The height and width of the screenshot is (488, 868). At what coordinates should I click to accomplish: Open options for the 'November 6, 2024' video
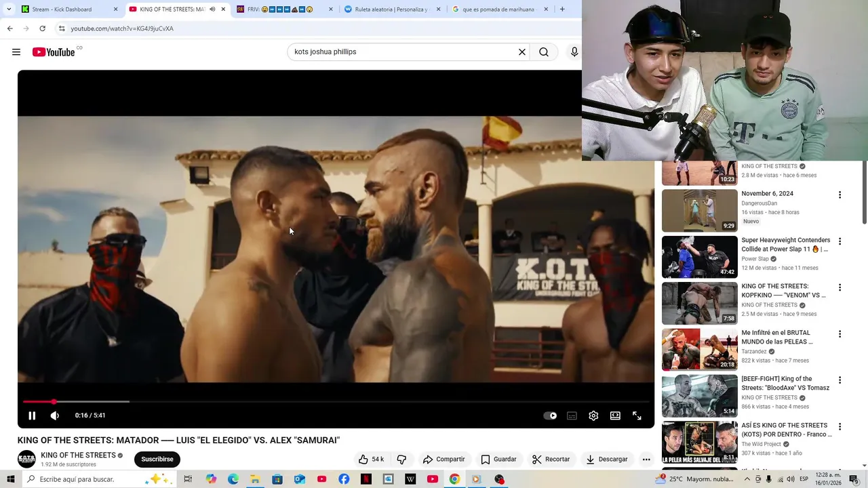840,195
